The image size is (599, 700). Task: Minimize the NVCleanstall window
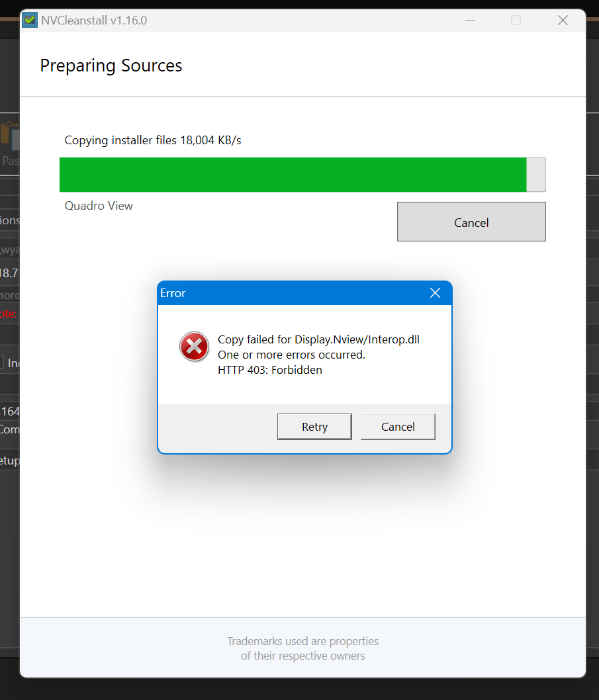coord(470,20)
